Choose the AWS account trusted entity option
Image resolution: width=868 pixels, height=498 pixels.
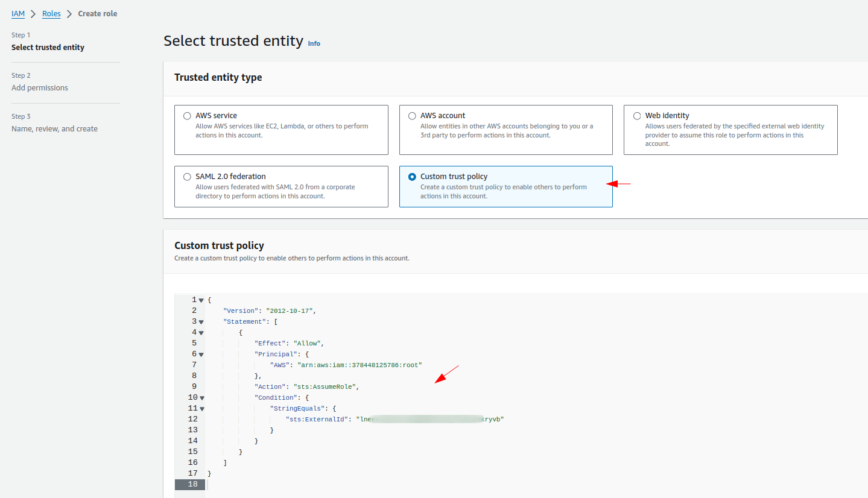[412, 116]
